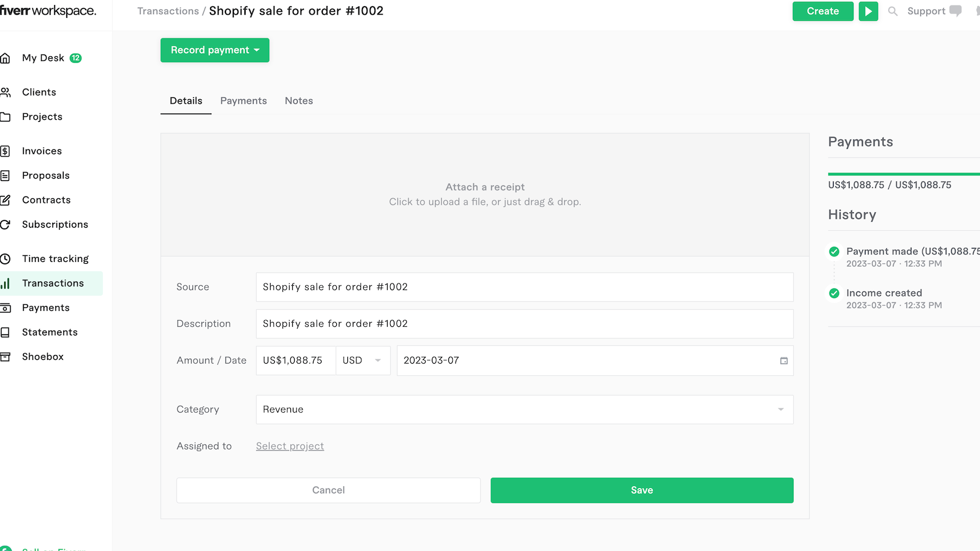Open the Record payment dropdown
Viewport: 980px width, 551px height.
tap(215, 50)
